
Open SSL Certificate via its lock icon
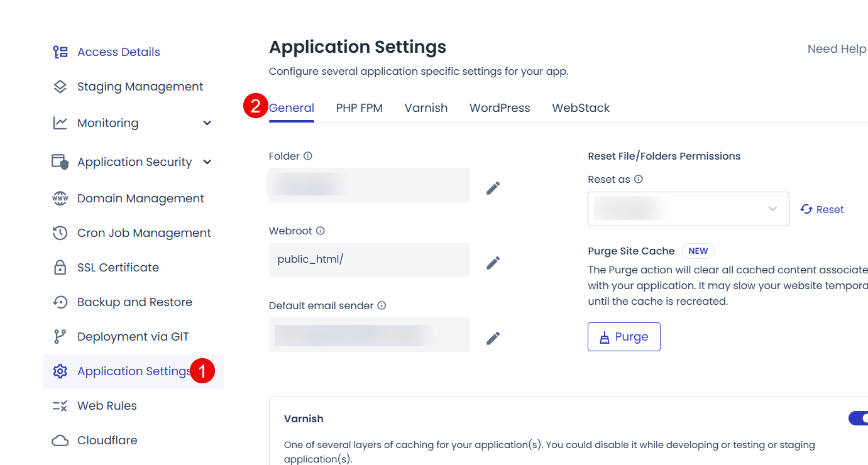tap(60, 268)
